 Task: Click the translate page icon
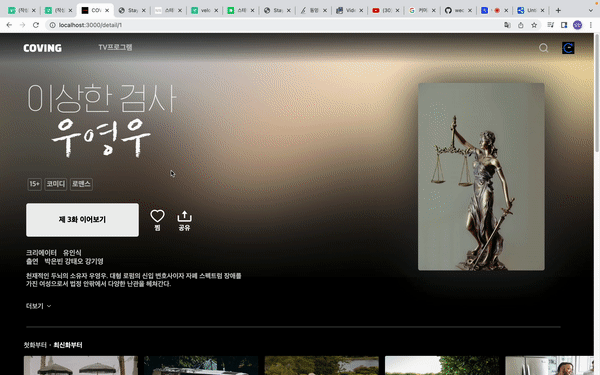point(507,25)
